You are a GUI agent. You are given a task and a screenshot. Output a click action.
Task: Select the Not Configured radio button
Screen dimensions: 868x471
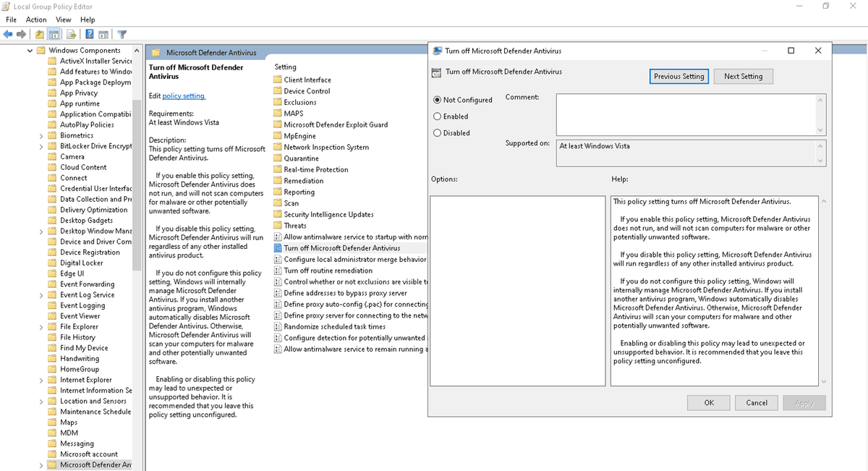click(437, 100)
